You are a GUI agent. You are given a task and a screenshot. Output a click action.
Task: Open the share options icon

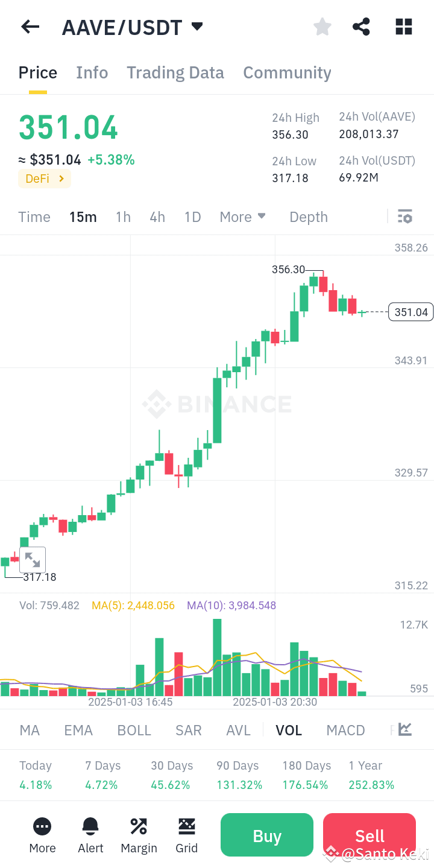pos(361,27)
